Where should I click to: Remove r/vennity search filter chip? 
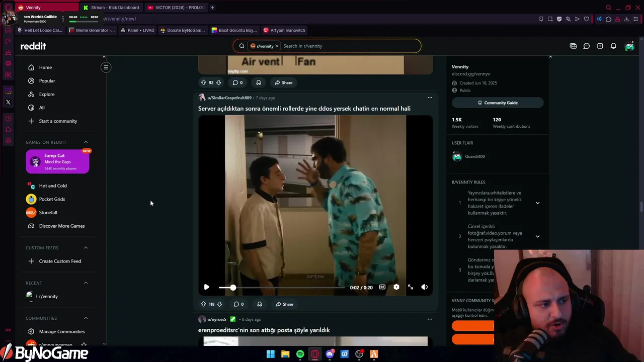[x=277, y=46]
